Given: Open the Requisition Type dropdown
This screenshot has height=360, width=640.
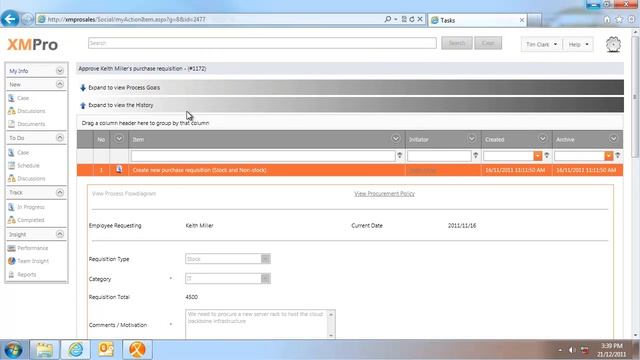Looking at the screenshot, I should pyautogui.click(x=265, y=259).
